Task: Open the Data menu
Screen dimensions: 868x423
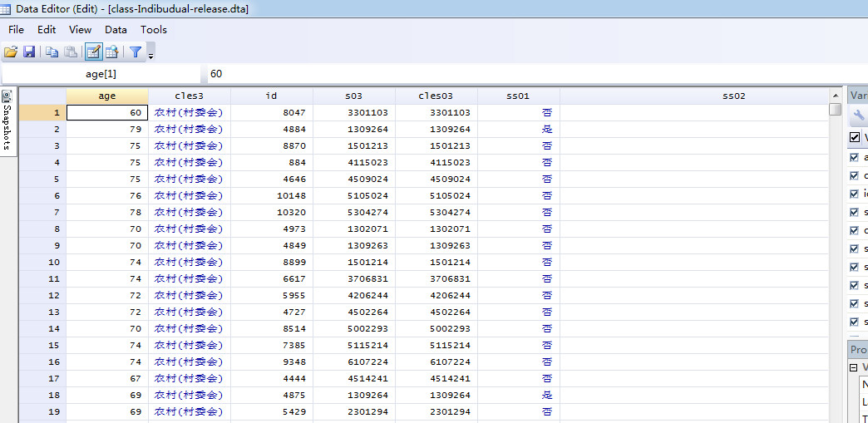Action: 116,29
